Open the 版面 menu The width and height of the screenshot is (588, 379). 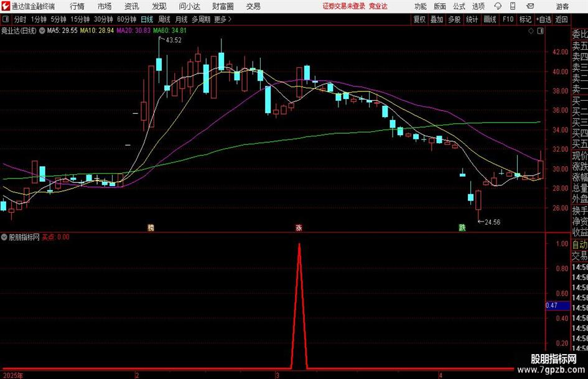pyautogui.click(x=439, y=6)
